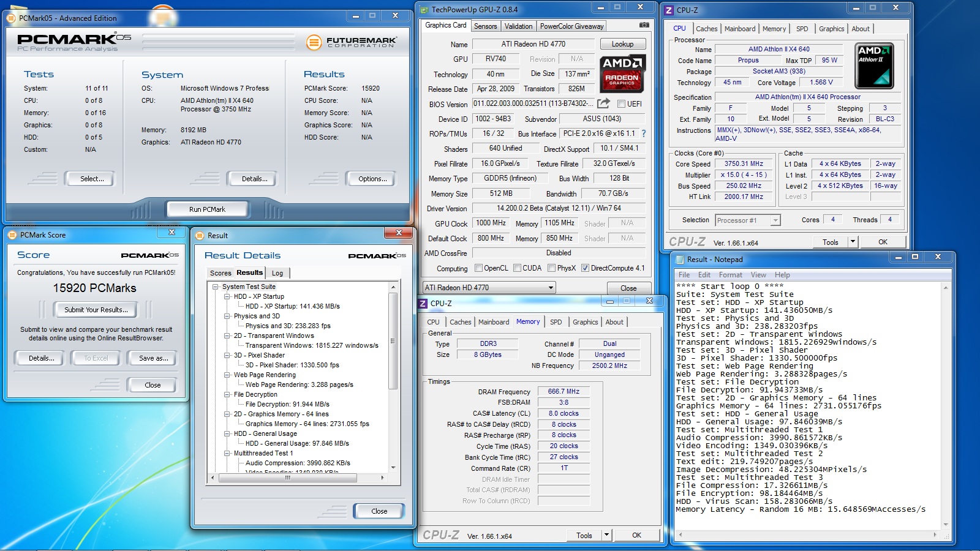This screenshot has width=980, height=551.
Task: Collapse the File Decryption tree node
Action: pos(227,394)
